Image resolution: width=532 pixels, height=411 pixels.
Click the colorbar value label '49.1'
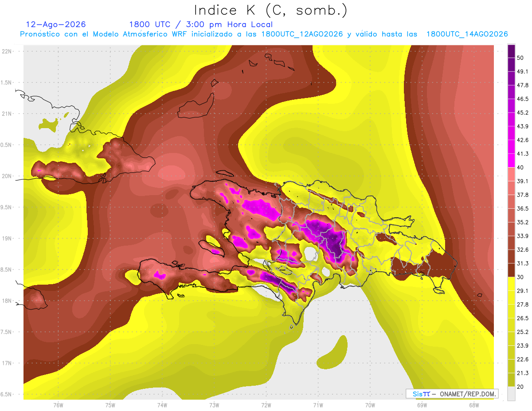[523, 71]
